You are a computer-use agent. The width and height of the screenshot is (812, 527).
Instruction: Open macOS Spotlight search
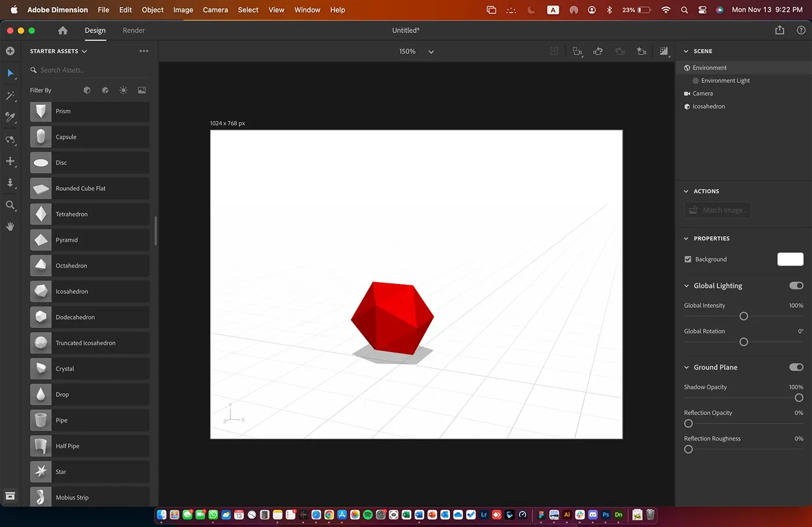684,10
